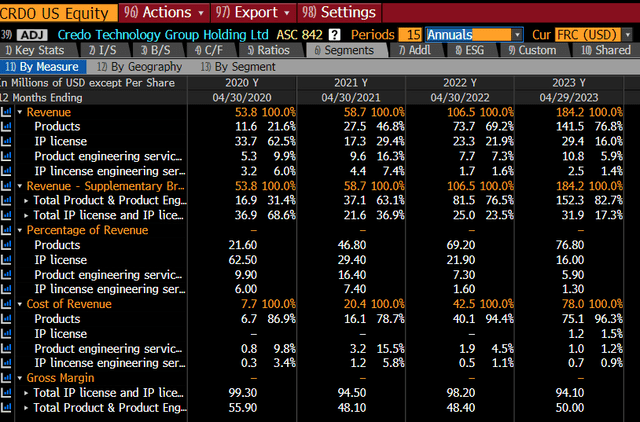This screenshot has height=422, width=640.
Task: Chart icon for Cost of Revenue header
Action: coord(6,304)
